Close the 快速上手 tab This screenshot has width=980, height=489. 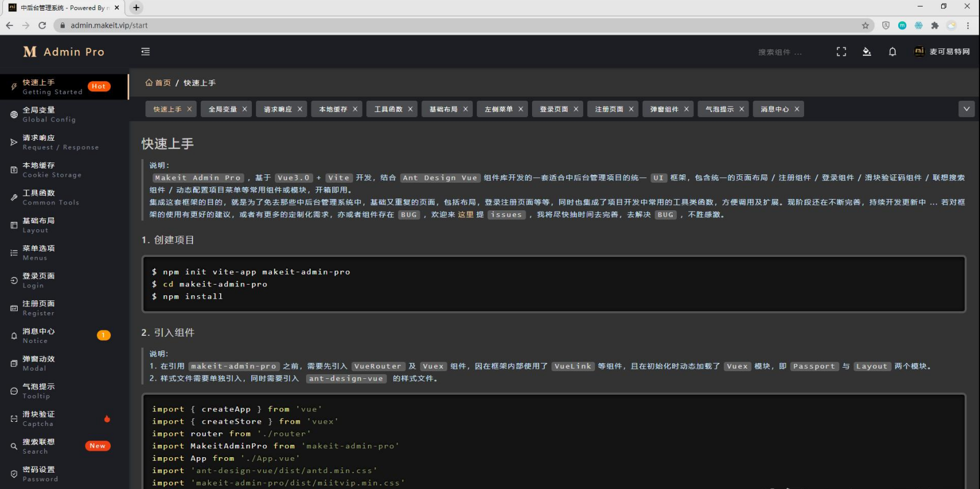(190, 109)
